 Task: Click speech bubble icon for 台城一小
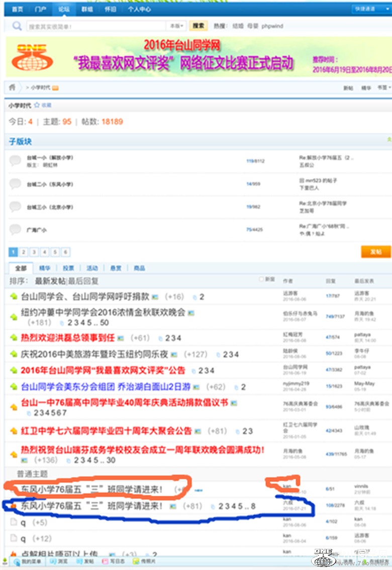[16, 160]
